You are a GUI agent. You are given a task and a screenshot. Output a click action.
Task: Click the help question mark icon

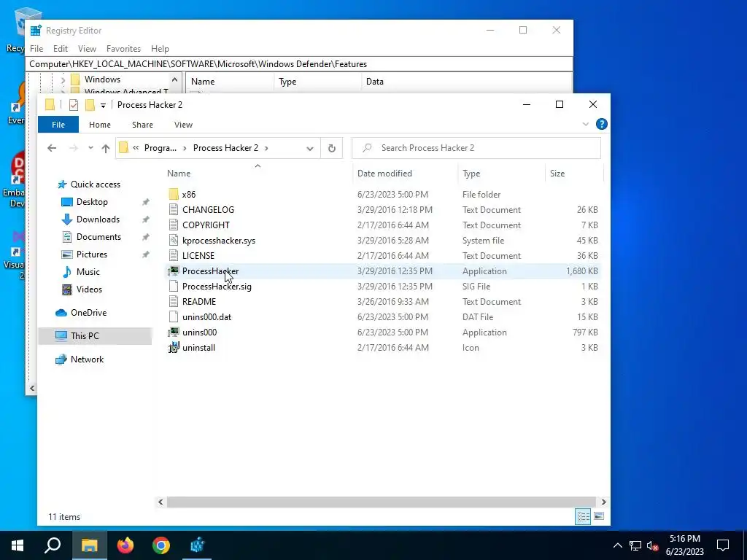[x=602, y=124]
